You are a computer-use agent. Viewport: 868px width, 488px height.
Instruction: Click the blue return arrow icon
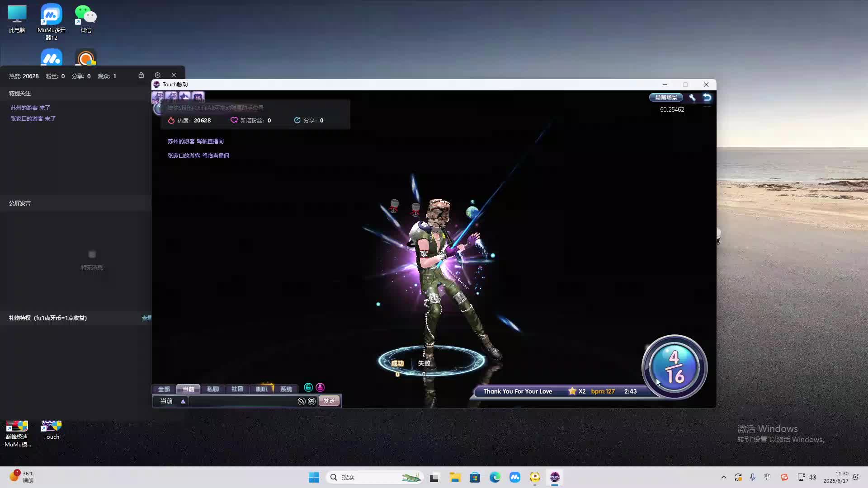pos(707,98)
